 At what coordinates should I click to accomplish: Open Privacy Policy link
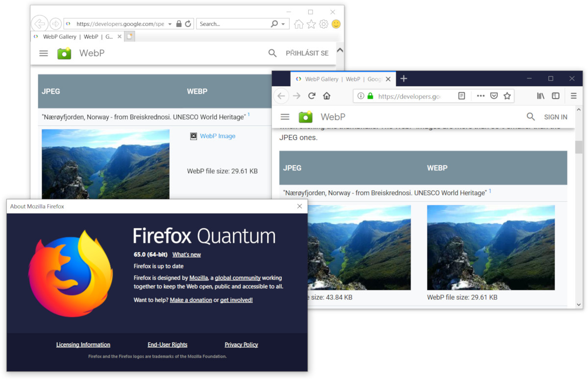241,345
